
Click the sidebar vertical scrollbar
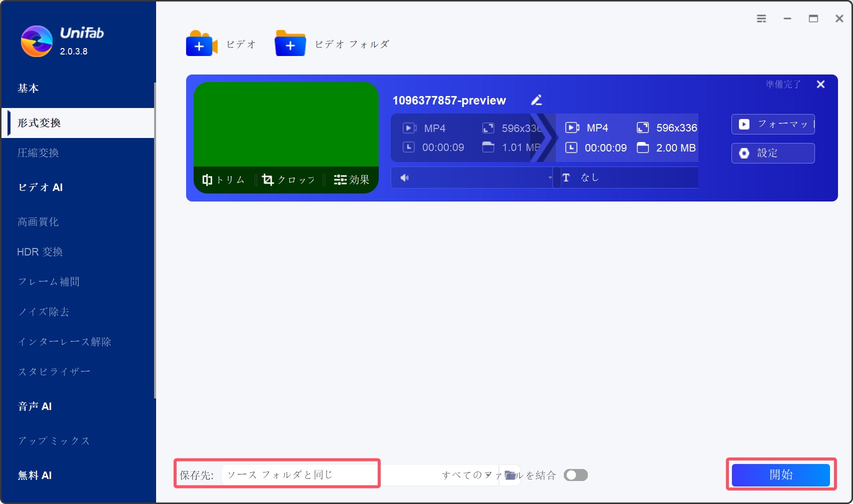point(155,240)
